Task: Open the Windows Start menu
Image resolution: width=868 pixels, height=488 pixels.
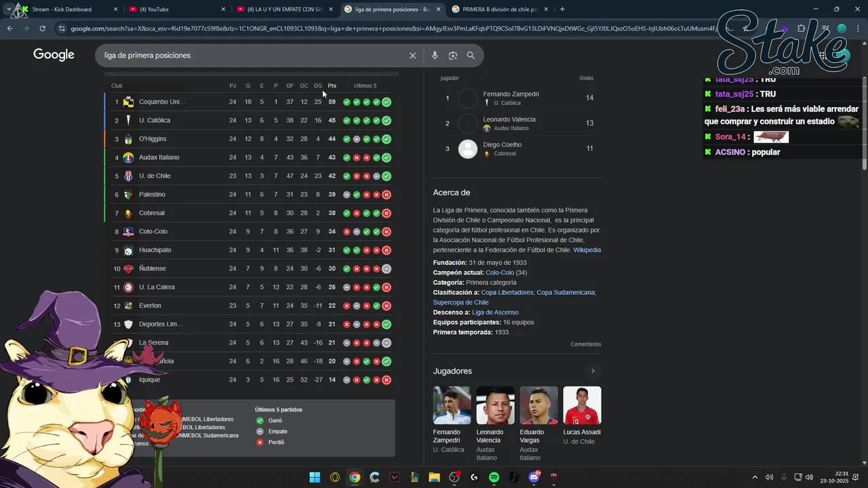Action: 315,477
